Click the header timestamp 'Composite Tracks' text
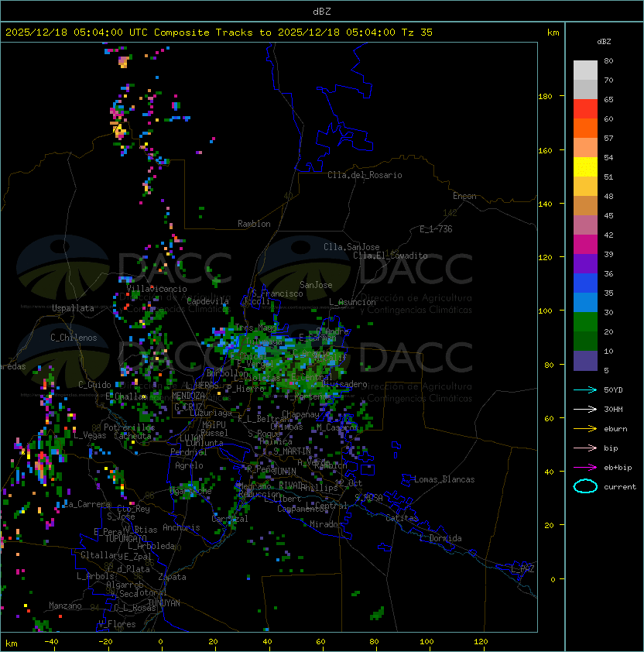Image resolution: width=644 pixels, height=652 pixels. (204, 33)
